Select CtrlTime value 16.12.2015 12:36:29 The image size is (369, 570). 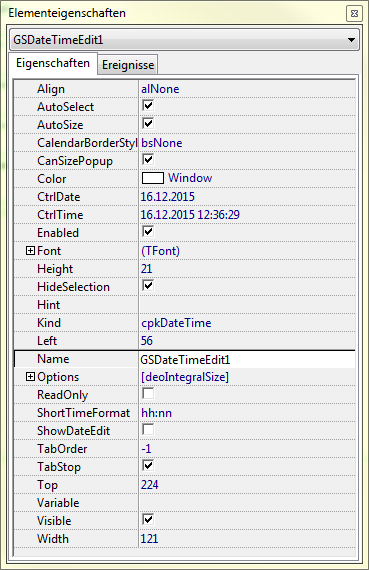tap(190, 214)
